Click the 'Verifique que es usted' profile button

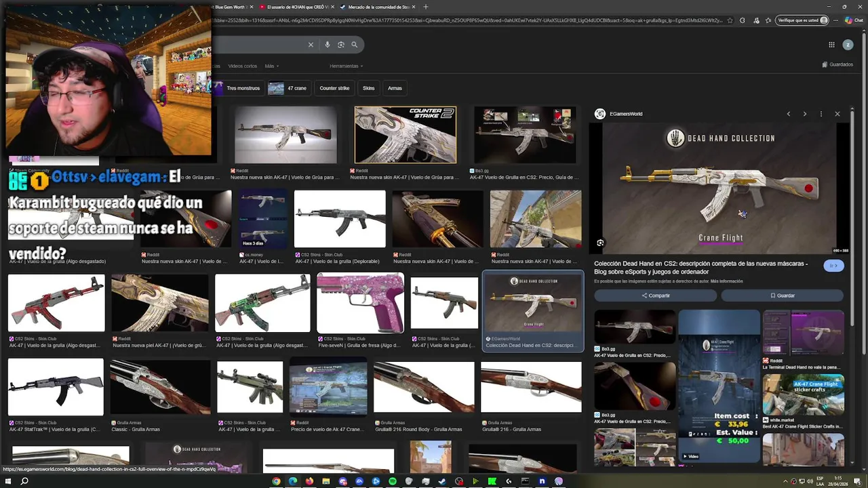click(x=802, y=20)
